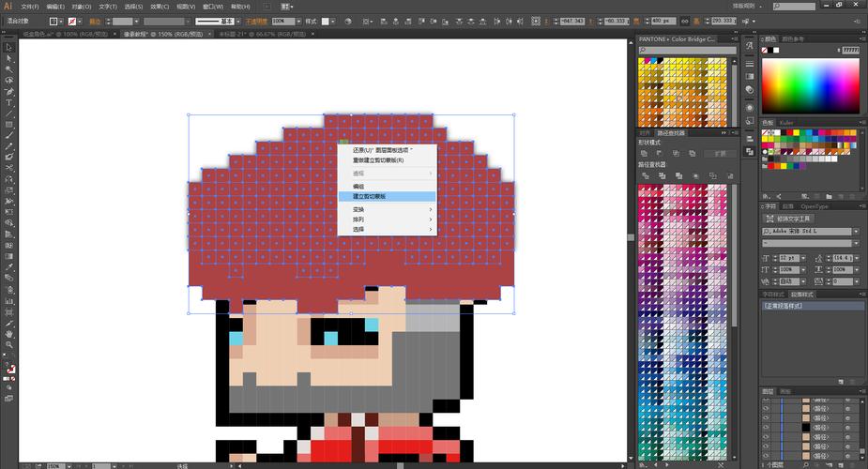The width and height of the screenshot is (868, 469).
Task: Open the 效果(C) menu
Action: (x=160, y=6)
